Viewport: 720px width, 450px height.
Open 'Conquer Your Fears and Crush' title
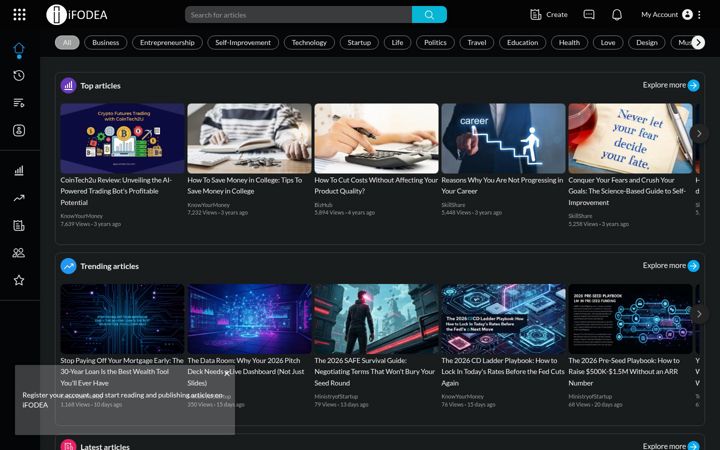pyautogui.click(x=627, y=191)
